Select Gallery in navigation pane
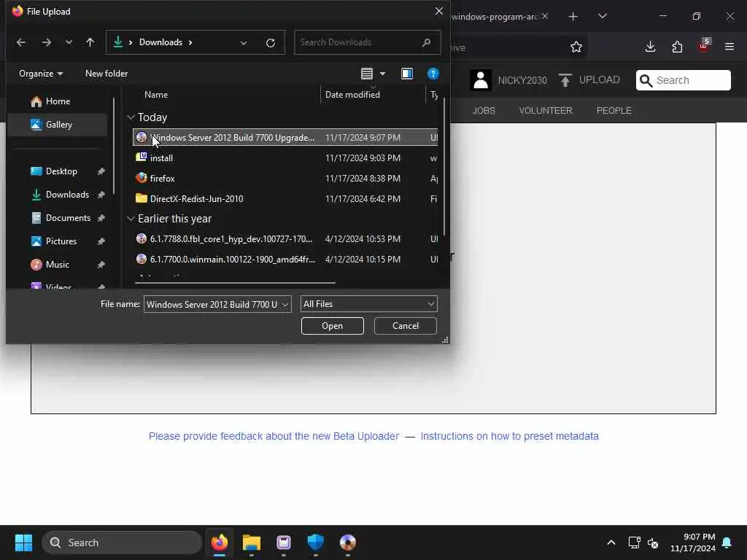This screenshot has width=747, height=560. (x=58, y=125)
